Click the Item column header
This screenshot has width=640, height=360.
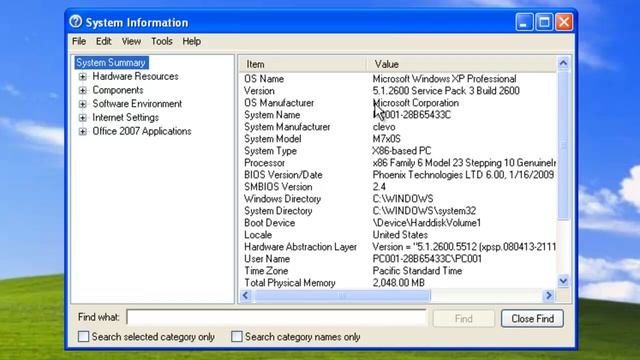(x=302, y=64)
